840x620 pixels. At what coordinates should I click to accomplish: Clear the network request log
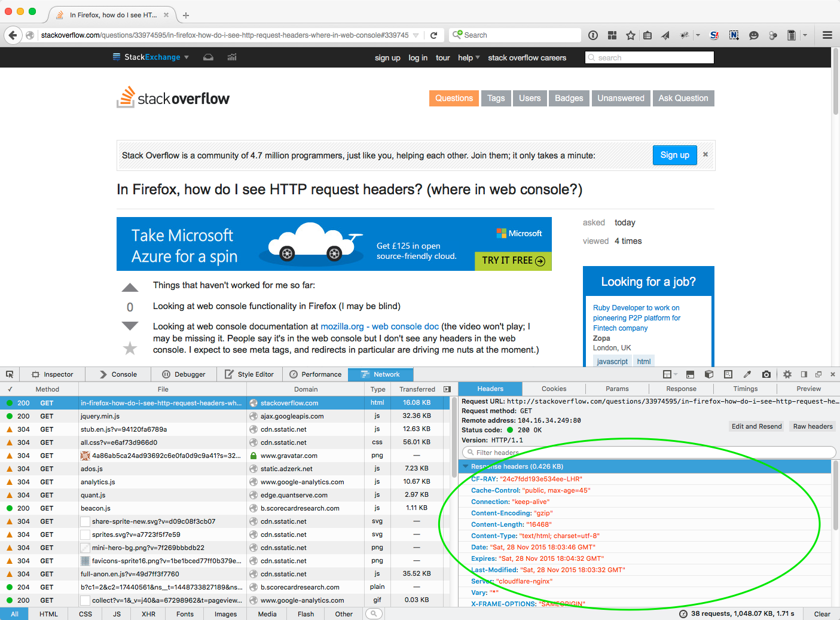(822, 614)
